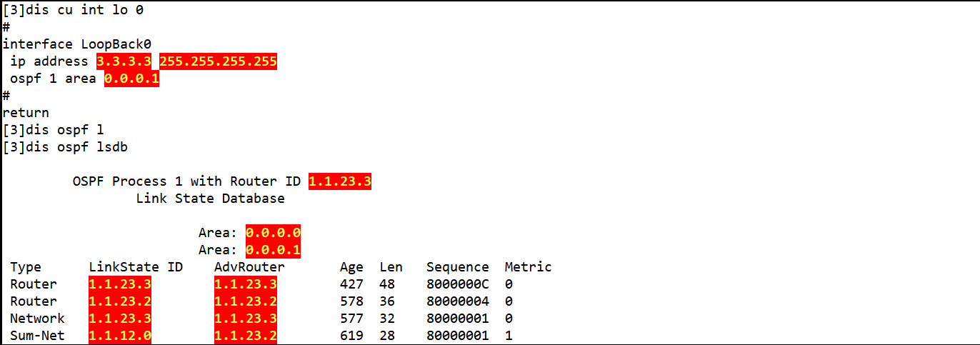Click the "interface LoopBack0" line

(x=77, y=44)
